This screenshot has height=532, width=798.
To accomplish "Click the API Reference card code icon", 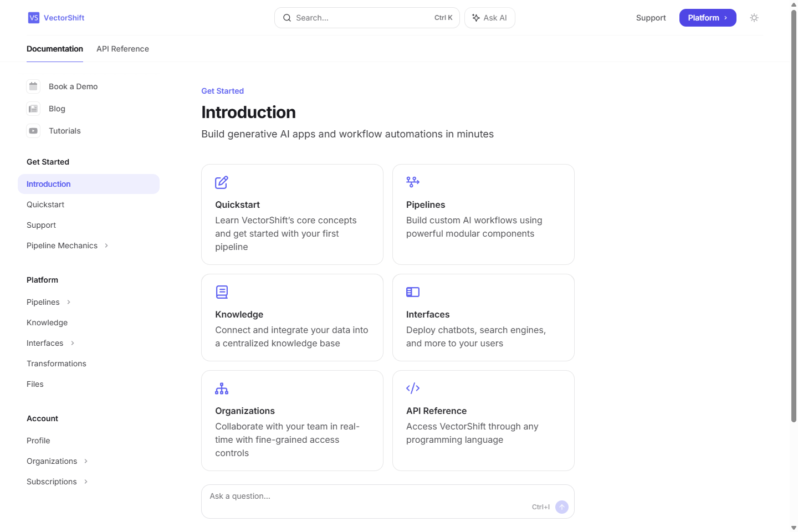I will (x=413, y=388).
